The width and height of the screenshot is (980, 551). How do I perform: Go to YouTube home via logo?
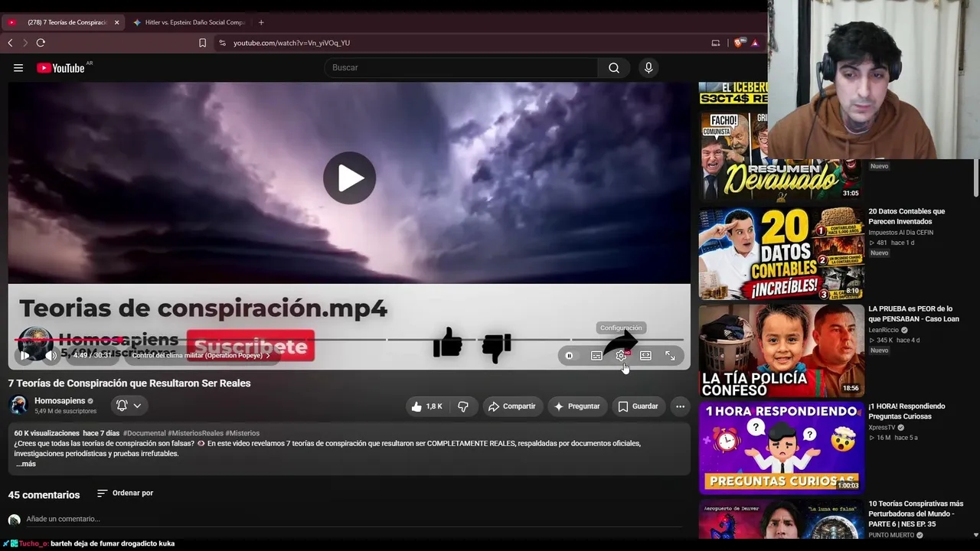pos(60,68)
